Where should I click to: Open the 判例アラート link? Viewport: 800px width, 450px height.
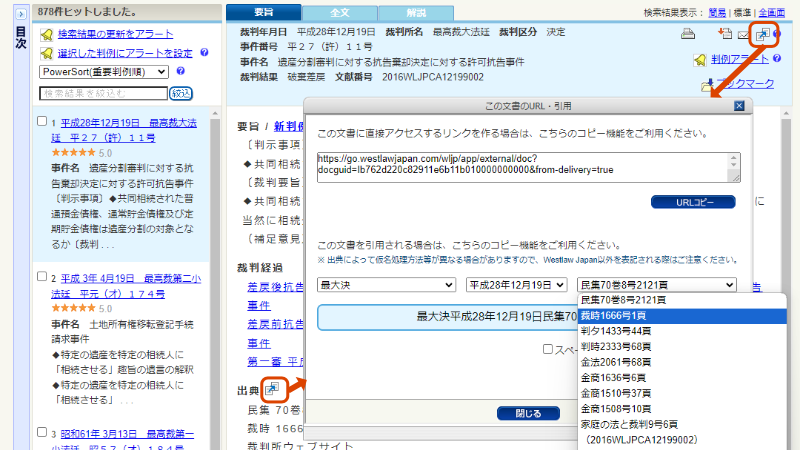point(740,59)
